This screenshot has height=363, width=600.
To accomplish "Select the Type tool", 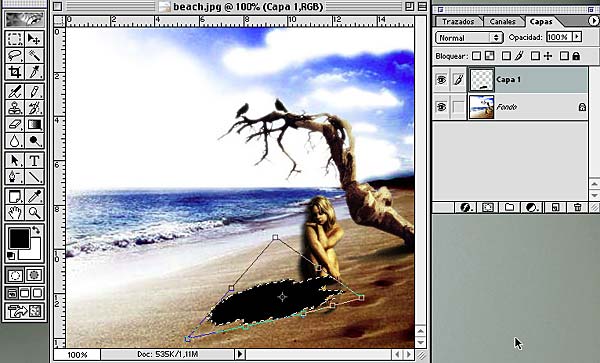I will (x=34, y=161).
